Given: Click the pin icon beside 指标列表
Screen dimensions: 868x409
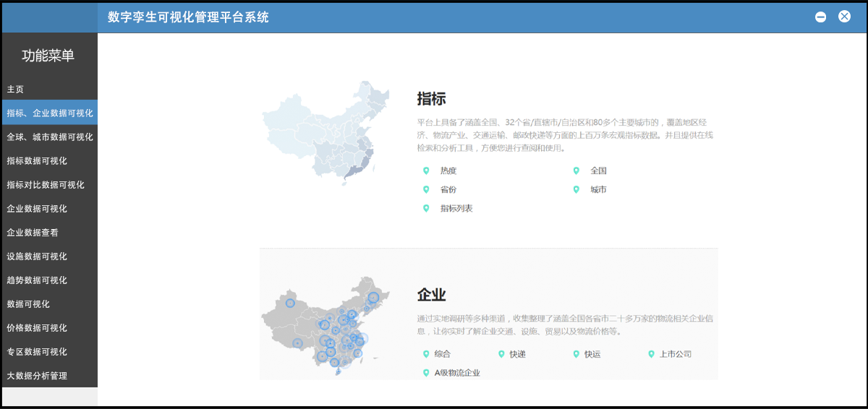Looking at the screenshot, I should (x=426, y=209).
